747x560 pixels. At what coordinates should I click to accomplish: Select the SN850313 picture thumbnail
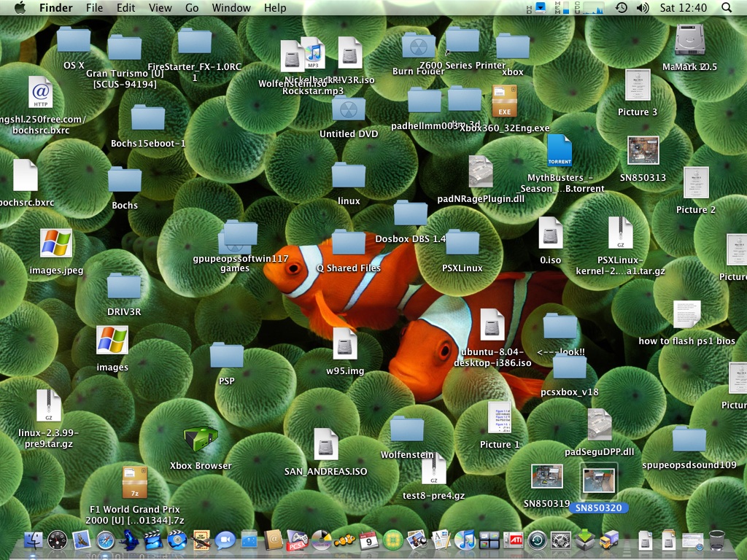pos(643,151)
